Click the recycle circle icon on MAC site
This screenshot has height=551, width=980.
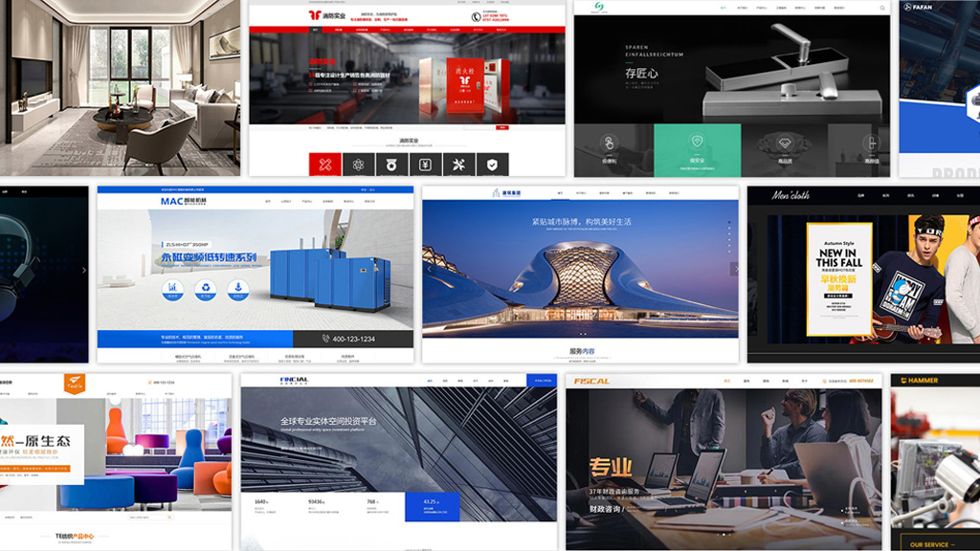[204, 287]
